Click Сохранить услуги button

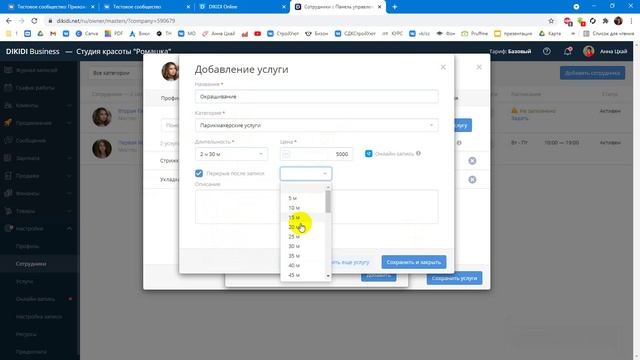point(454,278)
